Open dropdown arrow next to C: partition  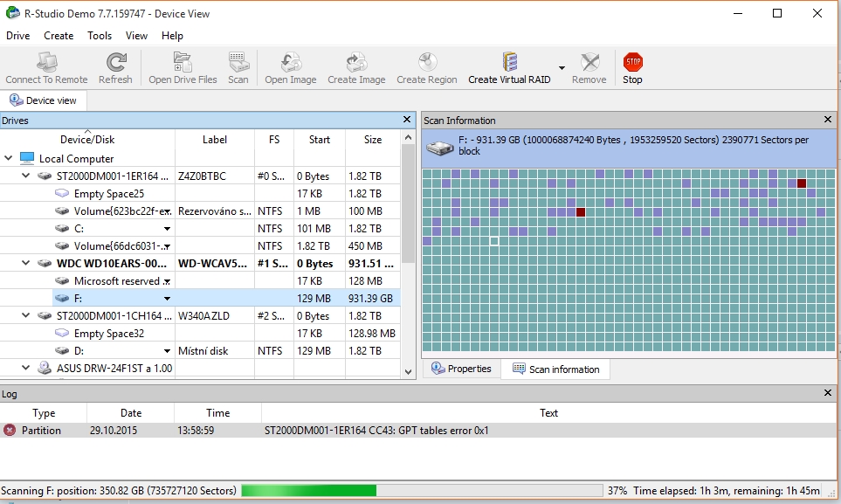168,229
